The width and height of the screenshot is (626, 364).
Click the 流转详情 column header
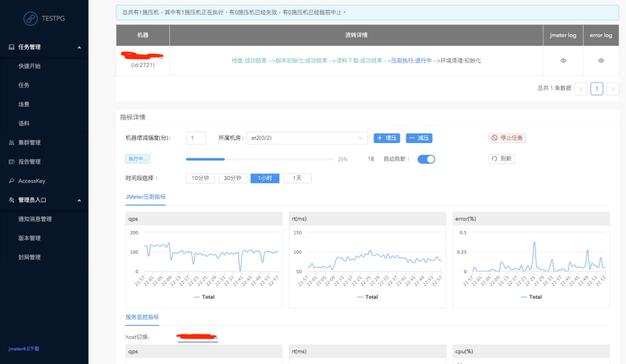356,35
